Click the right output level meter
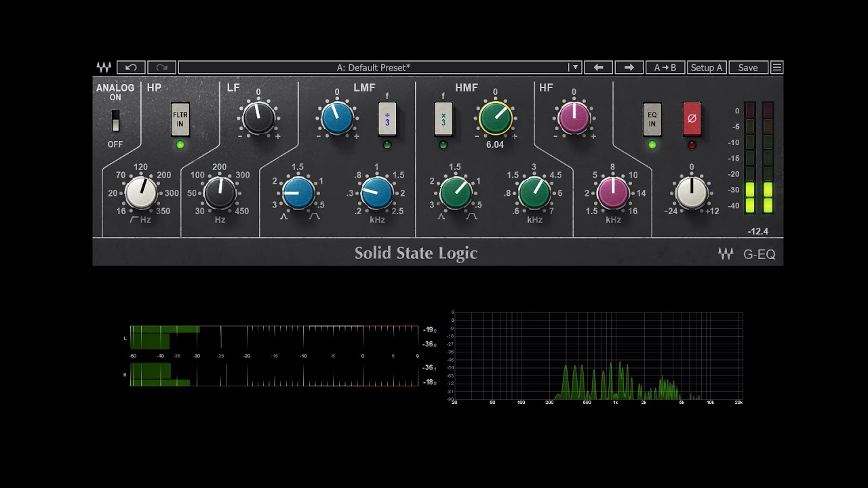Screen dimensions: 868x488 [768, 159]
